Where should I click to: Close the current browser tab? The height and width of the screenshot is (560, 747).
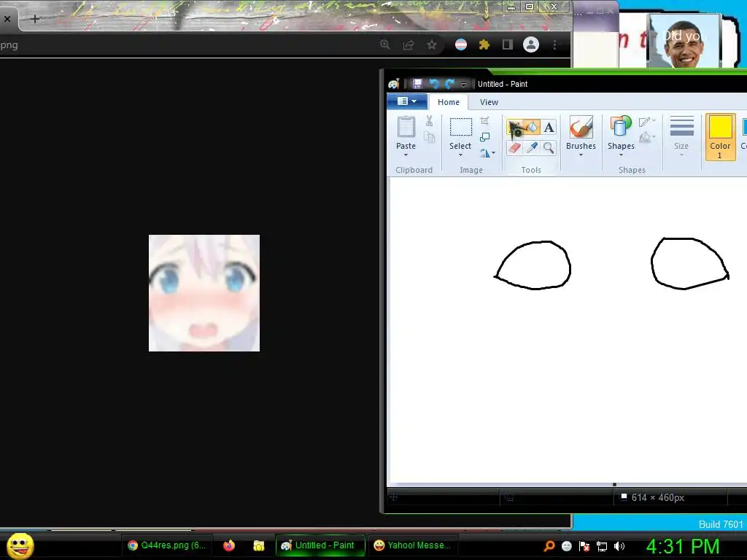[7, 19]
